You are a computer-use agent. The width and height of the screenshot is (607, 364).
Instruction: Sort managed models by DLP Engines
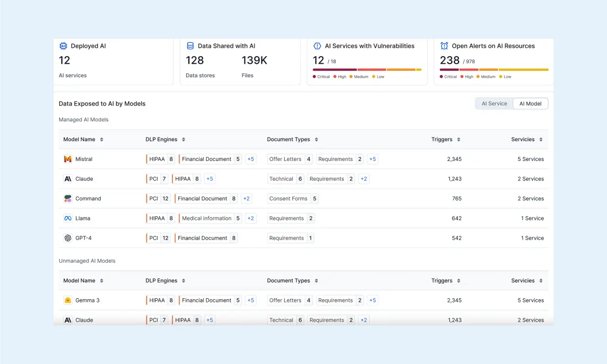click(184, 140)
